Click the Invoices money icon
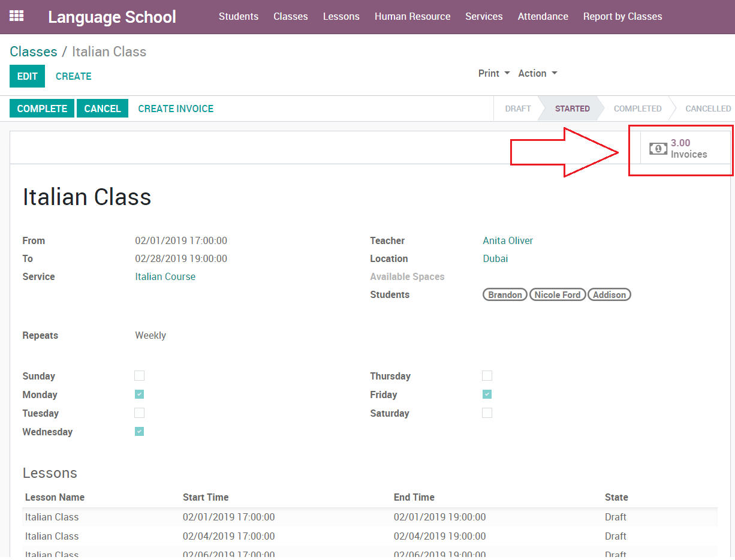Image resolution: width=735 pixels, height=560 pixels. point(658,149)
